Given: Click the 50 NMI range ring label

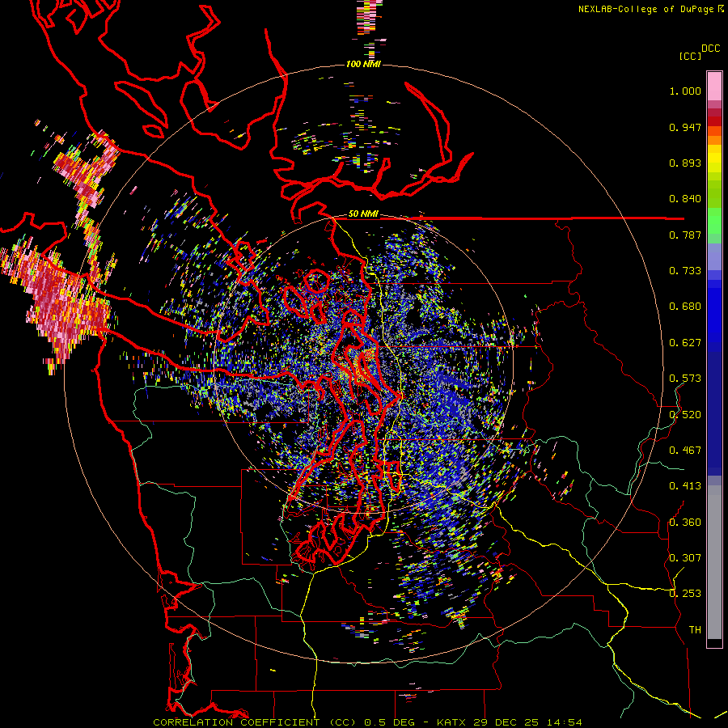Looking at the screenshot, I should pyautogui.click(x=363, y=214).
